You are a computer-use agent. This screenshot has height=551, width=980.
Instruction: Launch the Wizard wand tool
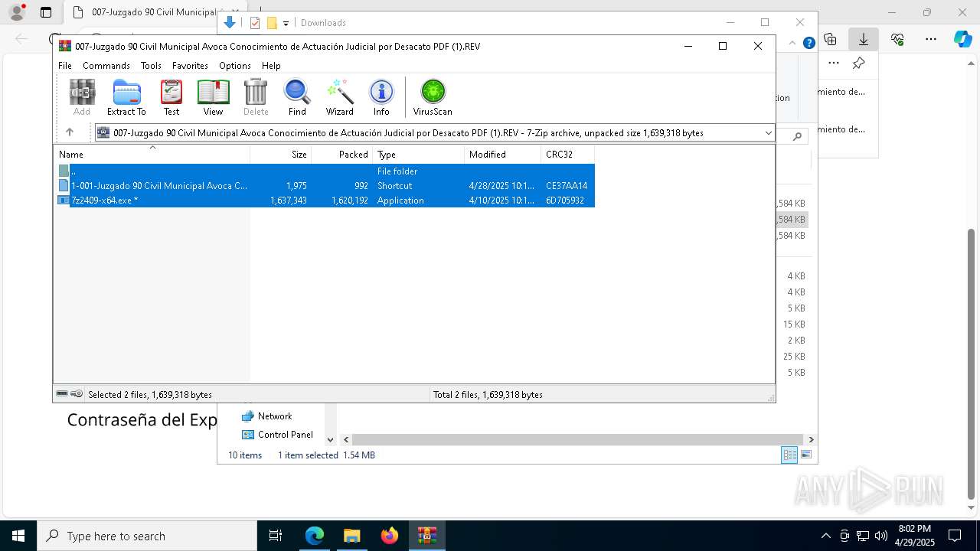(339, 97)
